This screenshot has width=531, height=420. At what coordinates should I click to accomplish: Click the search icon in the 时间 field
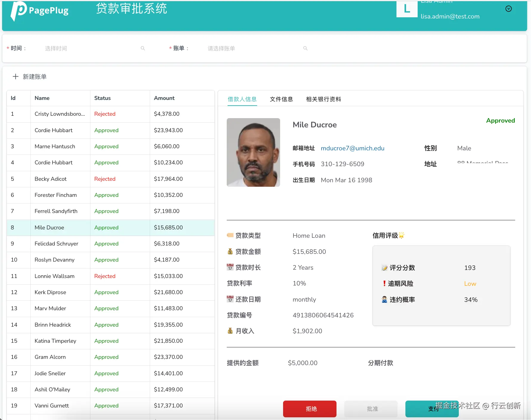pos(143,48)
